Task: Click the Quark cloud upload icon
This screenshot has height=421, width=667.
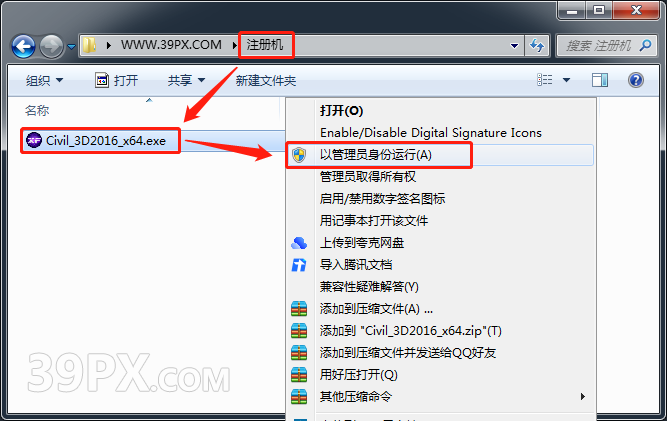Action: [299, 243]
